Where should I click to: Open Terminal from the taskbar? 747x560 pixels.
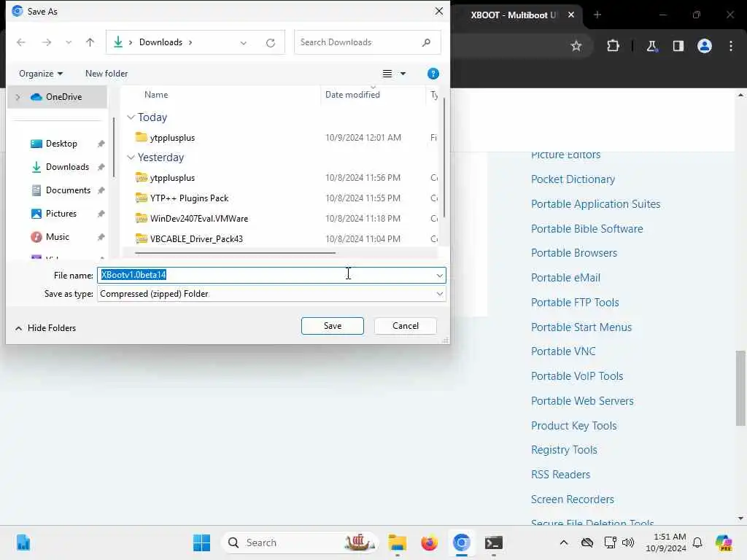click(x=494, y=542)
